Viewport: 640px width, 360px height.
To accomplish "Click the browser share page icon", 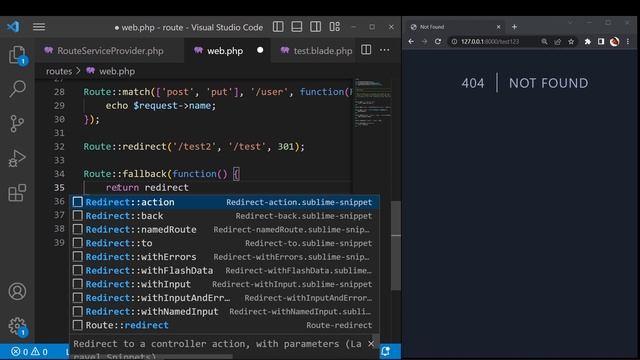I will (558, 41).
